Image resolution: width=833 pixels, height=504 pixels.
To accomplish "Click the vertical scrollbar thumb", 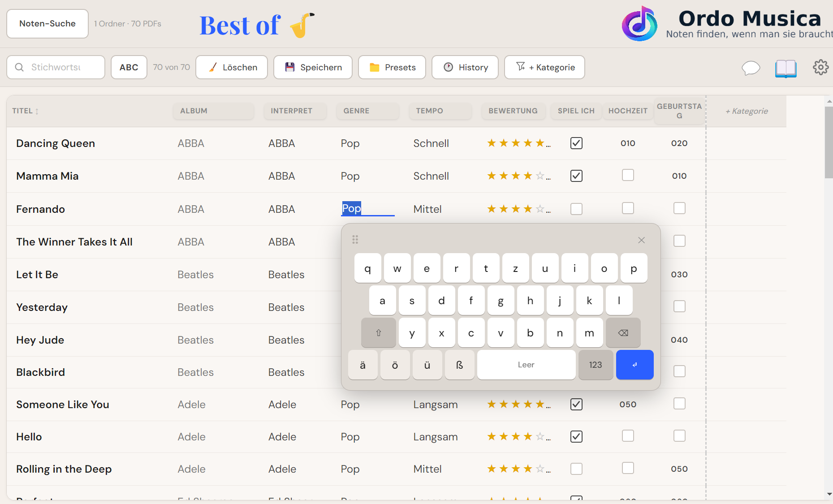I will tap(829, 142).
